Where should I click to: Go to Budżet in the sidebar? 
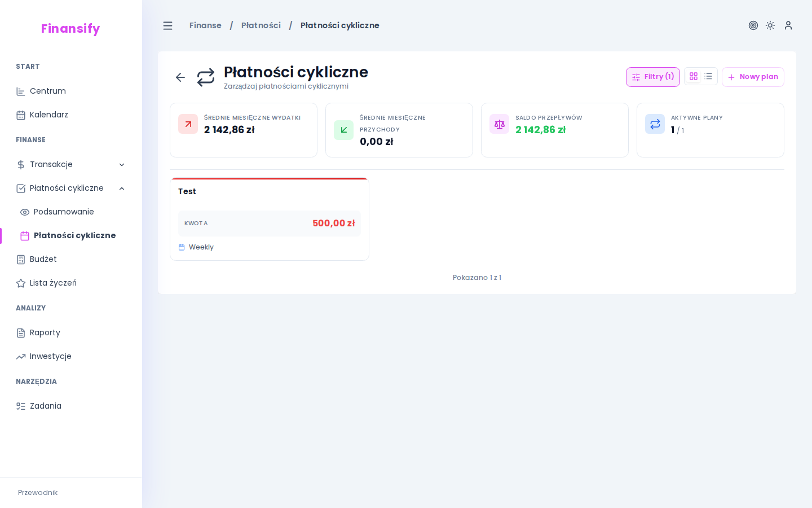(x=43, y=259)
